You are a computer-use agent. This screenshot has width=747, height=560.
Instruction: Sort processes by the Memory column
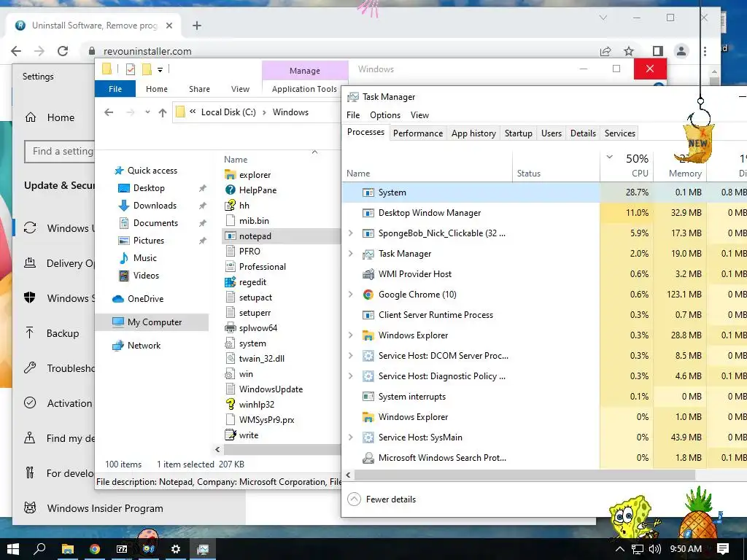pos(681,165)
